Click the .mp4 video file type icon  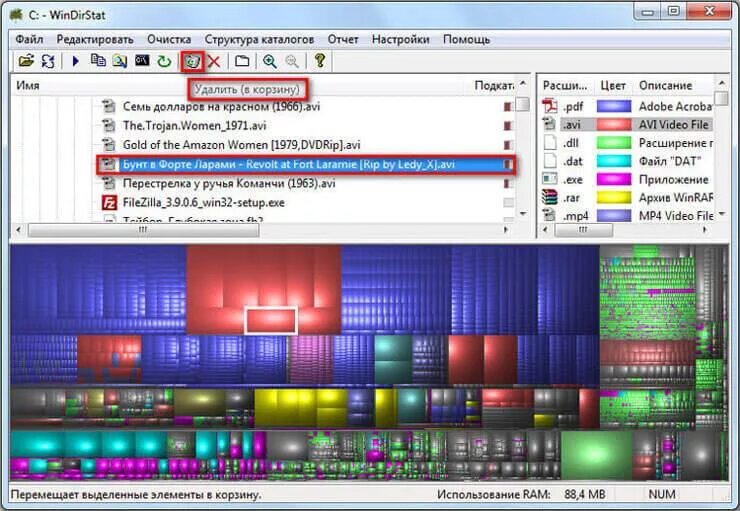[x=549, y=215]
